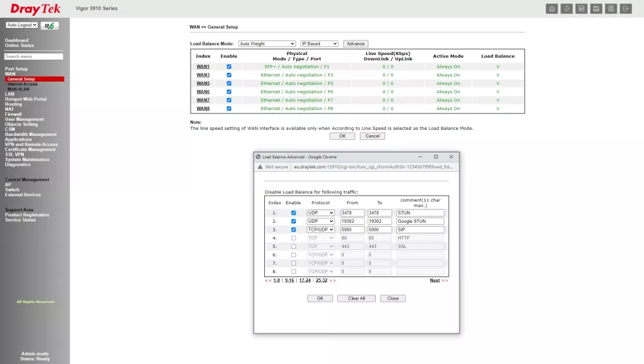
Task: Enable rule 6 checkbox
Action: pyautogui.click(x=293, y=255)
